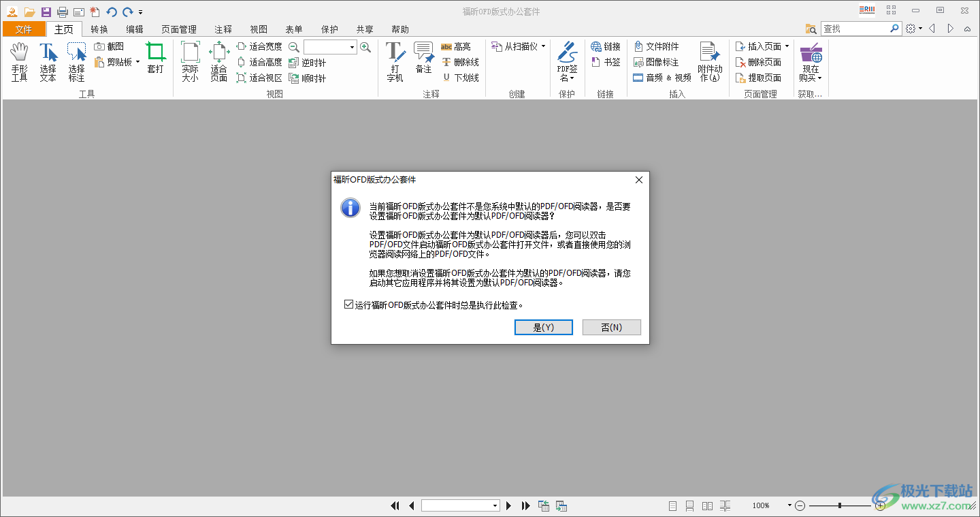
Task: Select the Hand tool (手形工具)
Action: 19,63
